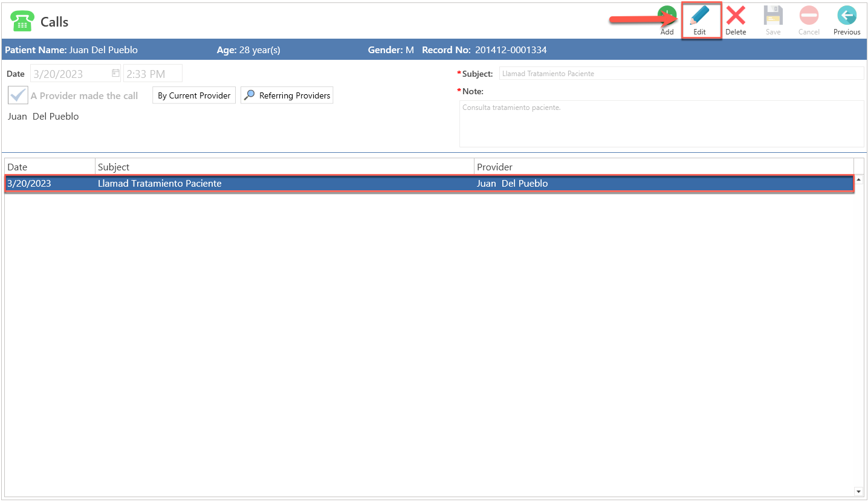The width and height of the screenshot is (868, 502).
Task: Click the Patient Name 'Juan Del Pueblo' text
Action: point(103,50)
